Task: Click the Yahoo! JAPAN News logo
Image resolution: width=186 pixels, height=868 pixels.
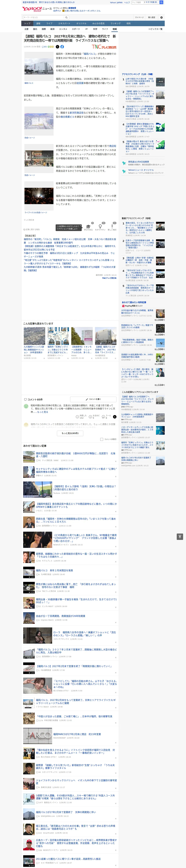Action: 37,9
